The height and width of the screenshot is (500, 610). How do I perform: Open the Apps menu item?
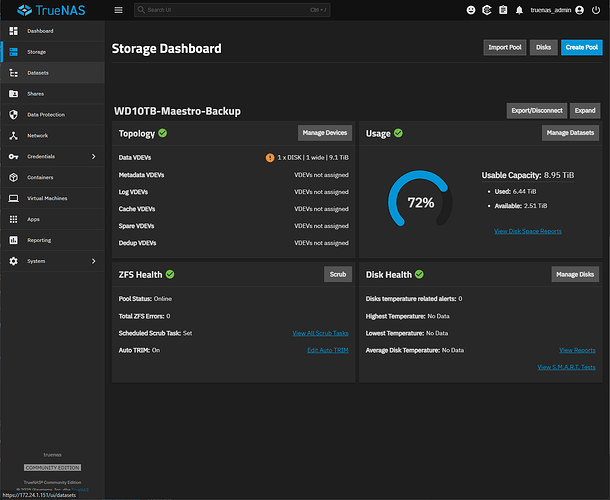pyautogui.click(x=53, y=219)
